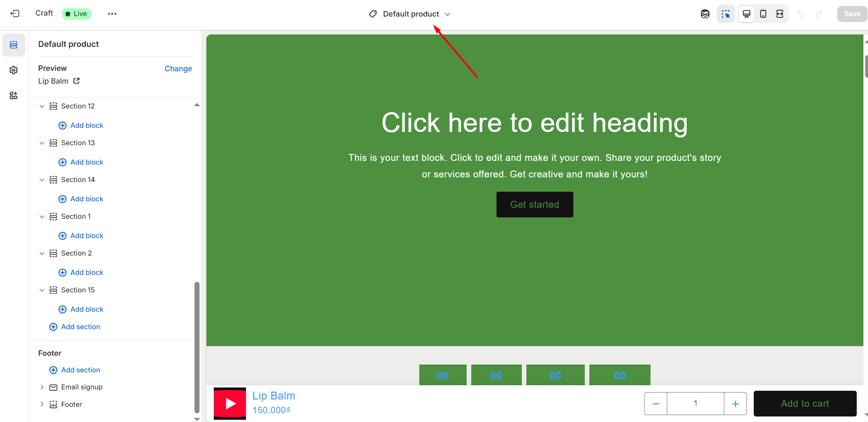Click sidebar scroll up arrow
Viewport: 868px width, 422px height.
point(197,105)
